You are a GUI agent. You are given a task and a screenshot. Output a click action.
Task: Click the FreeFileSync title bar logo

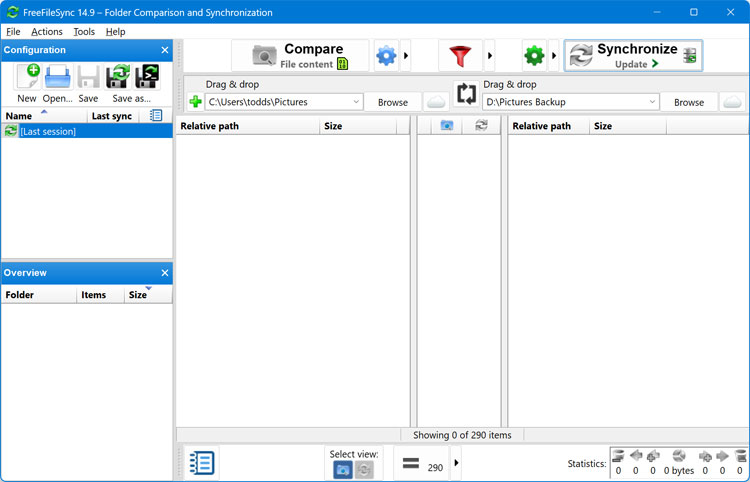click(x=12, y=12)
